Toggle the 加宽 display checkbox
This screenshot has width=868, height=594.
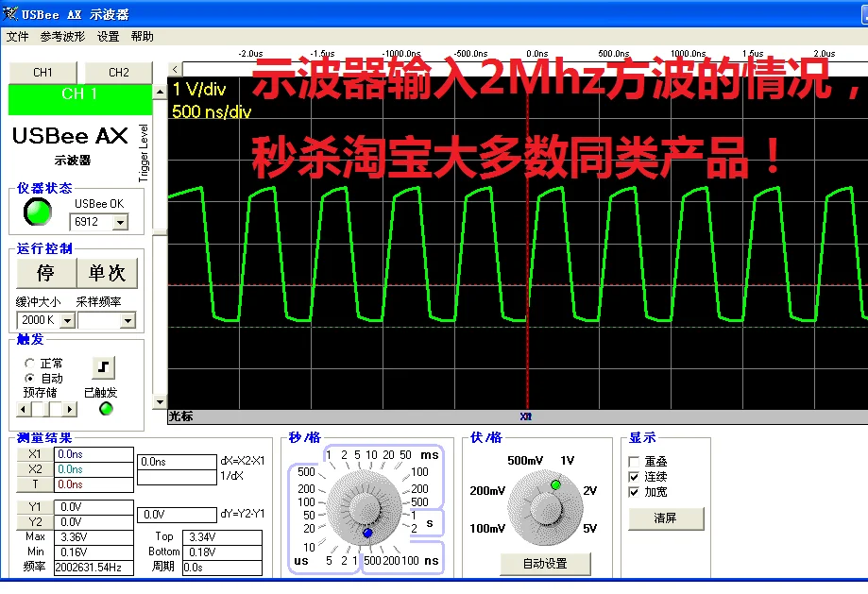point(634,492)
